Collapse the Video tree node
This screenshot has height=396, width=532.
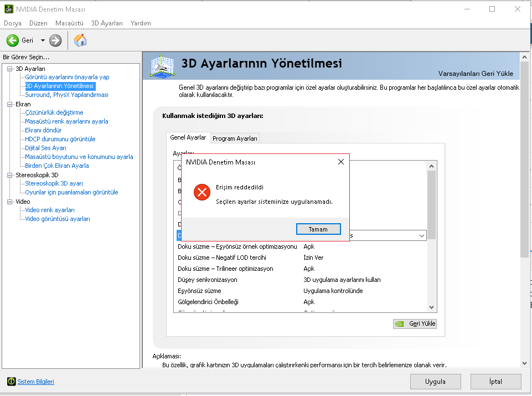tap(10, 202)
